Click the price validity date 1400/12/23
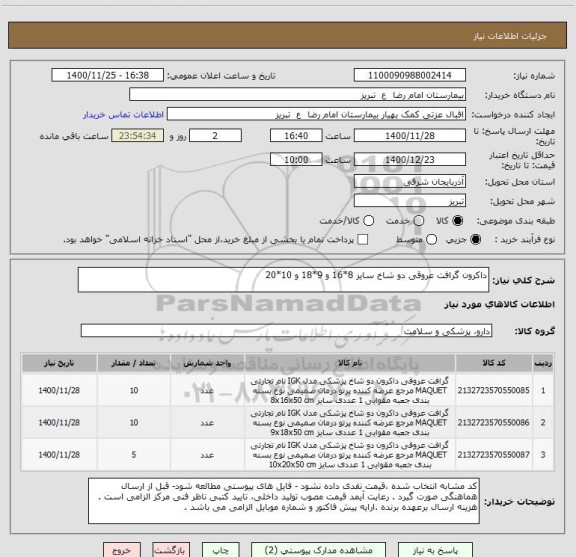This screenshot has height=557, width=576. click(410, 159)
